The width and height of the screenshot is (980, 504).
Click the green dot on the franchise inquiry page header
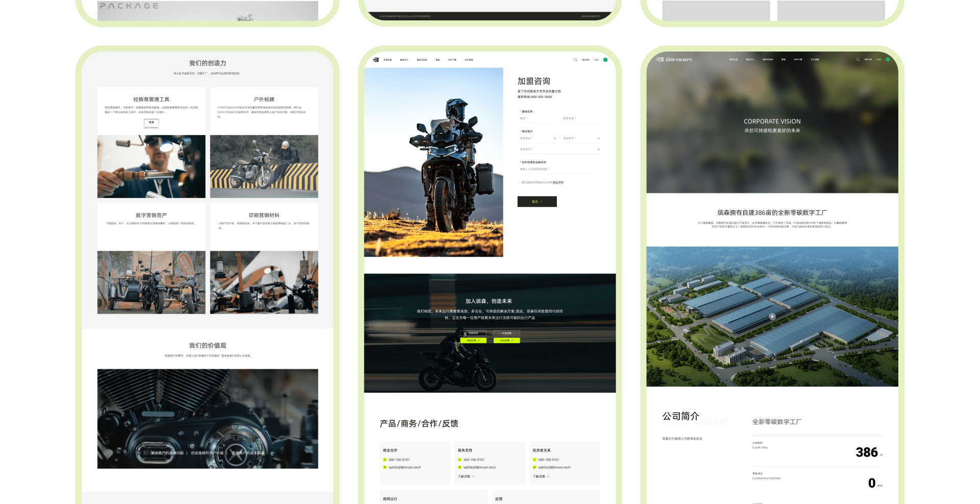(605, 60)
